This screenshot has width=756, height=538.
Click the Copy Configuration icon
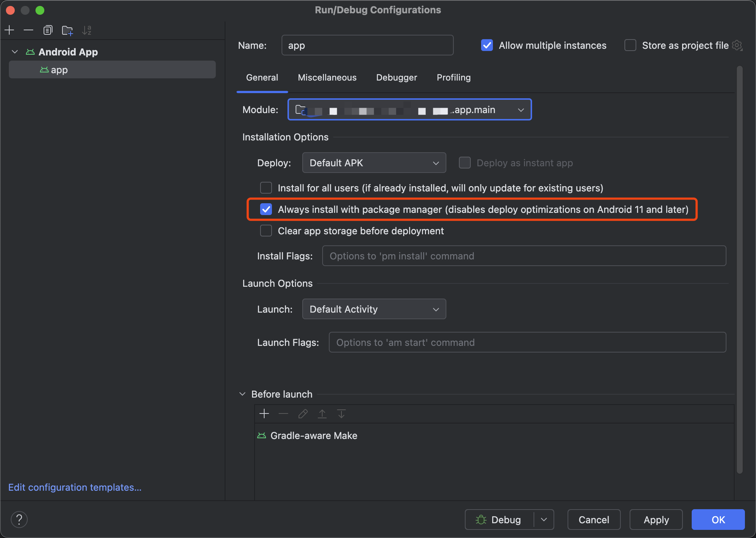pyautogui.click(x=48, y=30)
